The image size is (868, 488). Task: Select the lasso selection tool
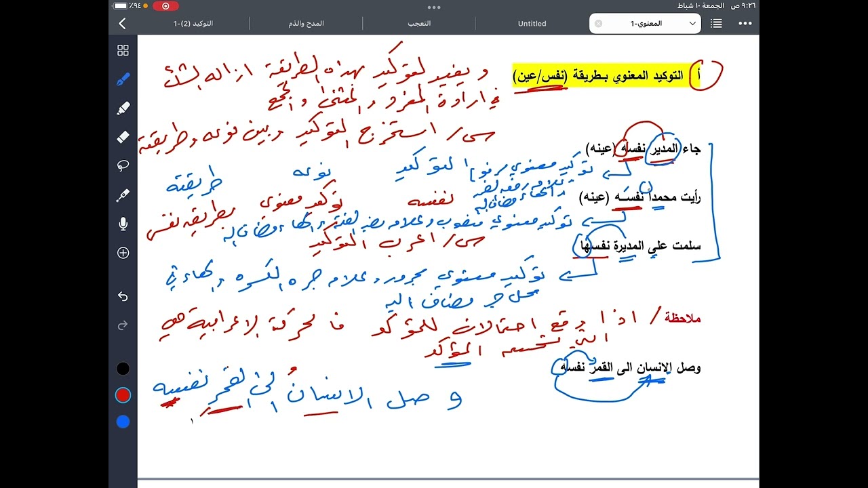point(123,165)
